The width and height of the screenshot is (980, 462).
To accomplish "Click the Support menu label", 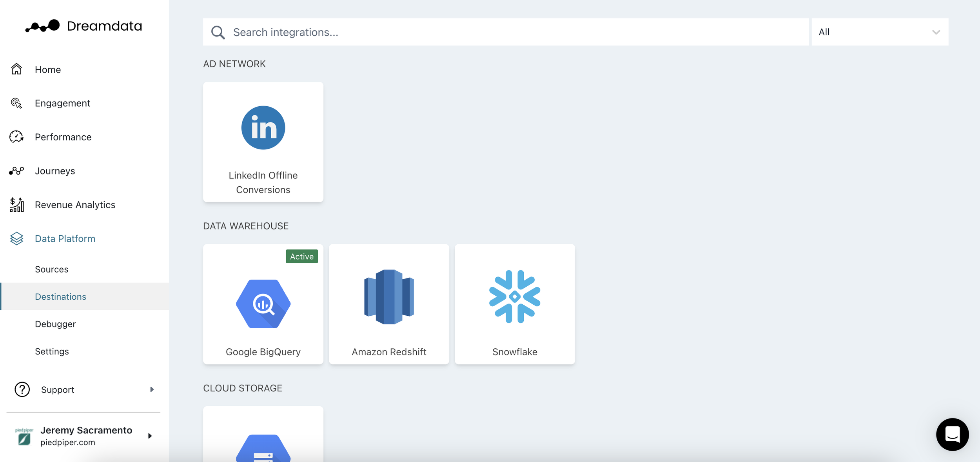I will [x=58, y=389].
